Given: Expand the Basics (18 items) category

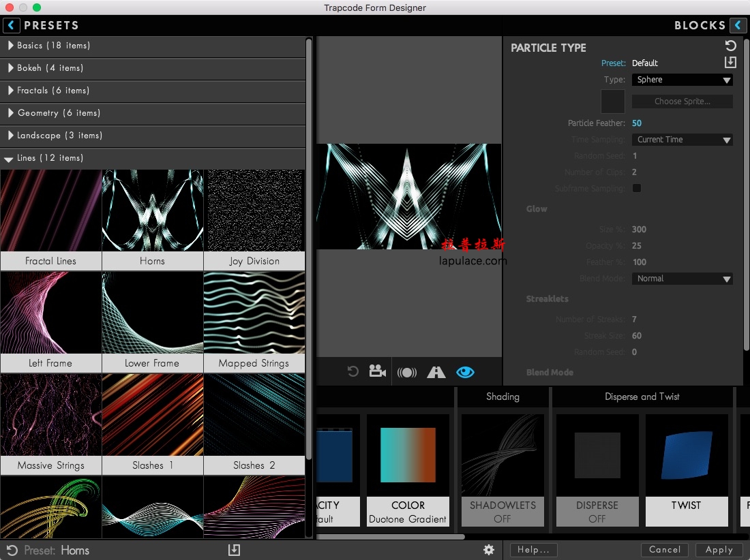Looking at the screenshot, I should 153,46.
